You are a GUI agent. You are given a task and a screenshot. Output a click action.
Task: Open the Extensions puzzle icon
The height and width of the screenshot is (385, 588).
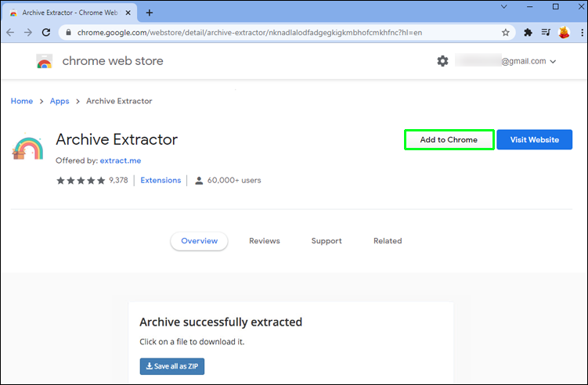point(528,33)
